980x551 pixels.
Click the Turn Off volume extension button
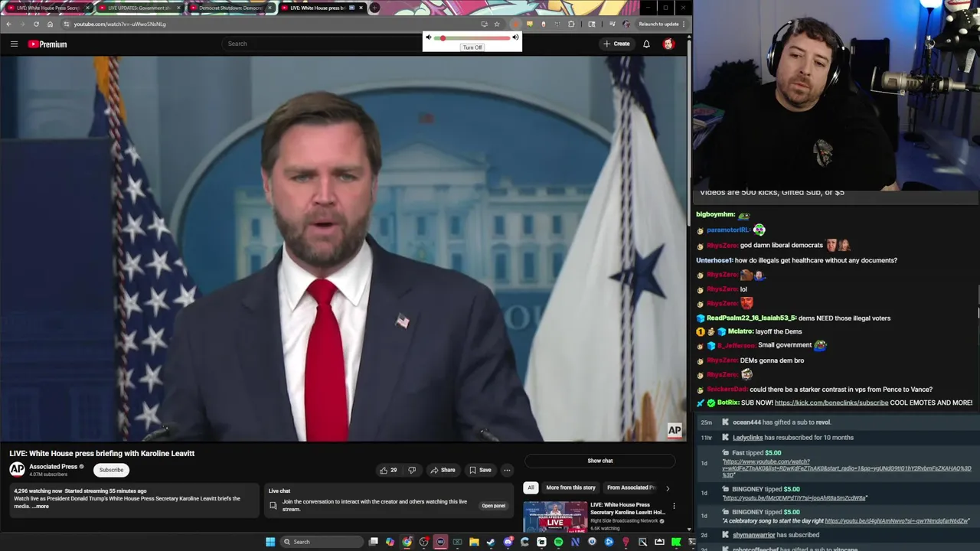point(472,47)
